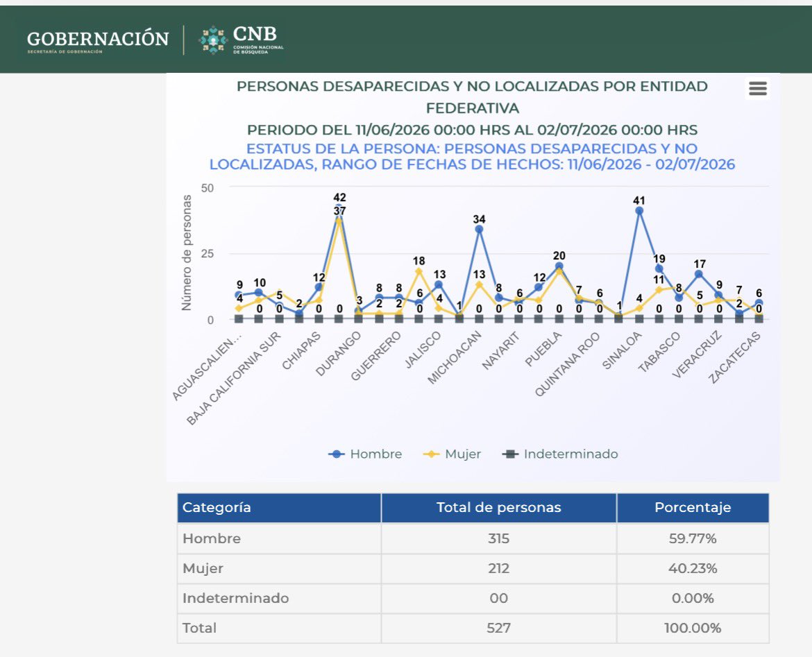Click the NAYARIT axis label
Viewport: 812px width, 657px height.
coord(501,352)
